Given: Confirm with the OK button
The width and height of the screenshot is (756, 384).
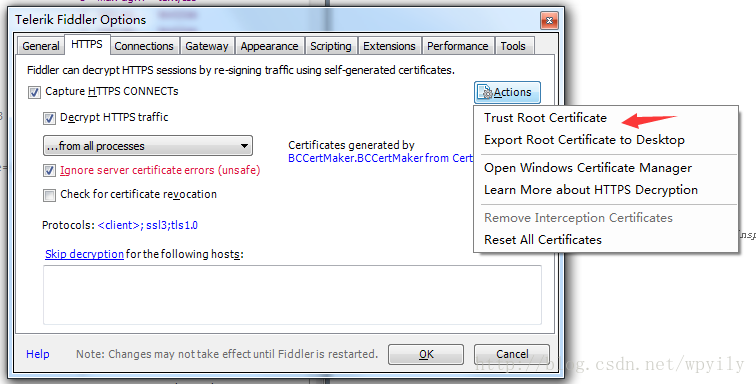Looking at the screenshot, I should (x=426, y=355).
